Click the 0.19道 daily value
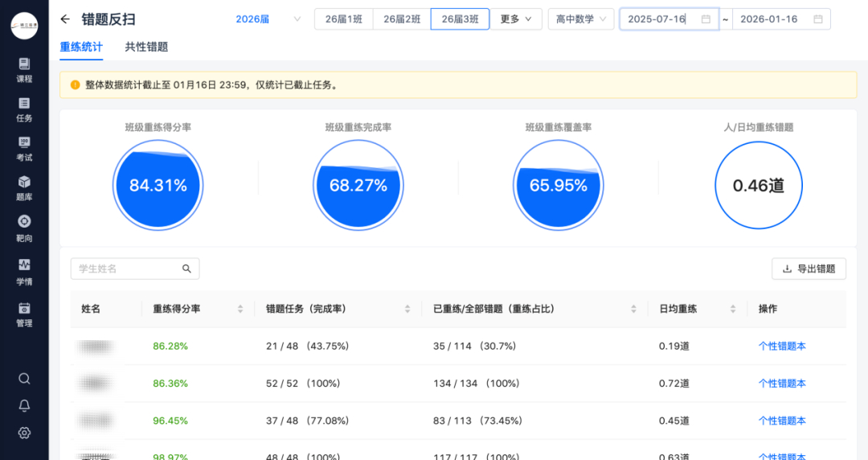Screen dimensions: 868x460 point(674,346)
